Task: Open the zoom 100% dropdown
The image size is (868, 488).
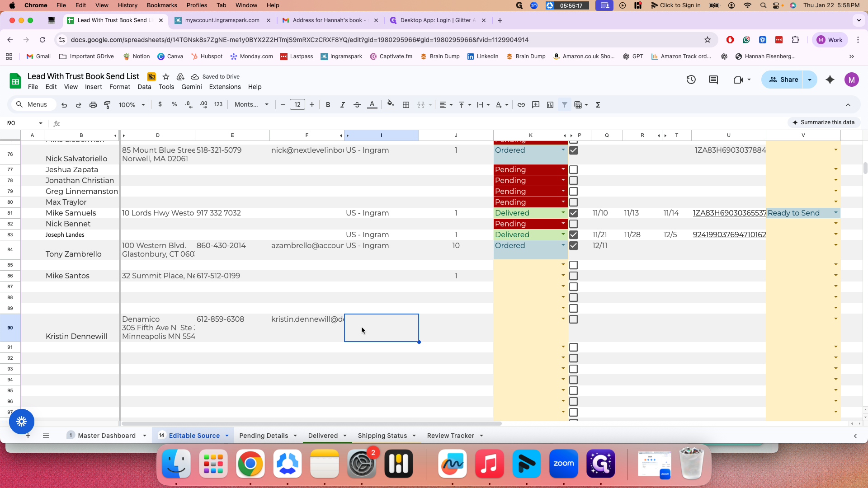Action: pos(132,105)
